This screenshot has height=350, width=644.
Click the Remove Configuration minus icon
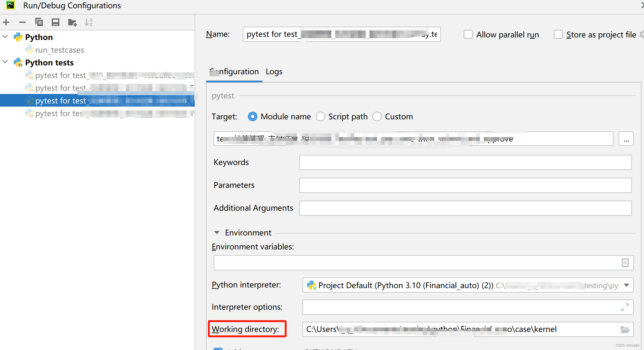22,22
